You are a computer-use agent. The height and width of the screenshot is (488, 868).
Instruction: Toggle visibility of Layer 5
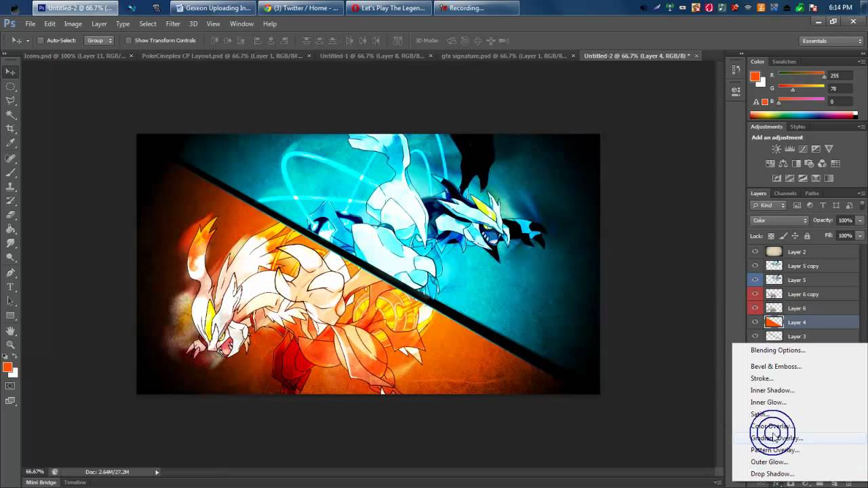click(755, 280)
